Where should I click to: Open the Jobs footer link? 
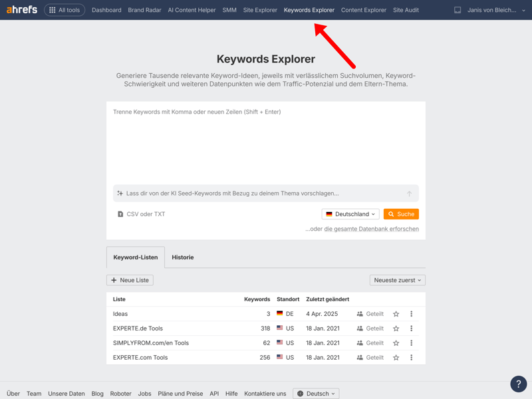(x=144, y=394)
